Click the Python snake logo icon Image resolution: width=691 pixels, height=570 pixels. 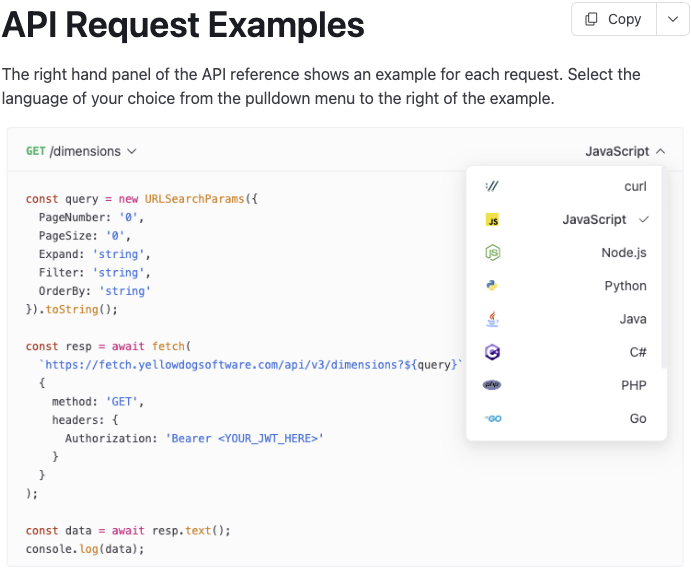(x=492, y=286)
